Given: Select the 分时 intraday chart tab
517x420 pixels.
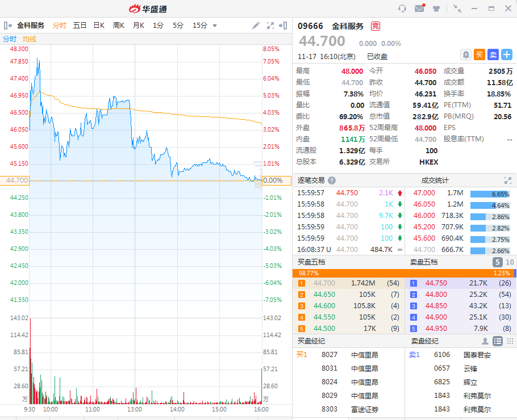Looking at the screenshot, I should tap(59, 26).
